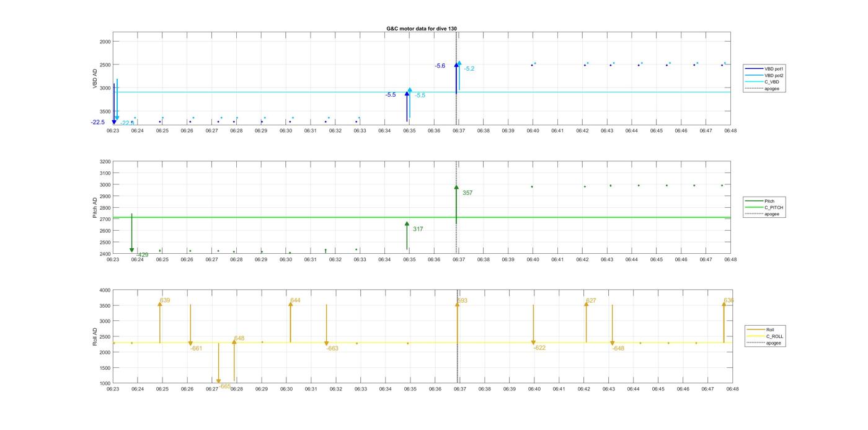Select "VBD pot1" in the top legend
Screen dimensions: 868x430
(774, 69)
